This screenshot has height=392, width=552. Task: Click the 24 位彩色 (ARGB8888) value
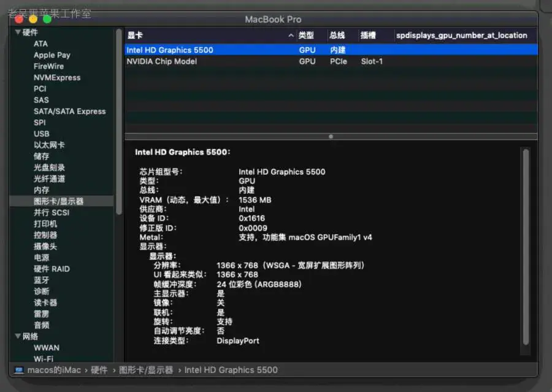click(x=259, y=284)
